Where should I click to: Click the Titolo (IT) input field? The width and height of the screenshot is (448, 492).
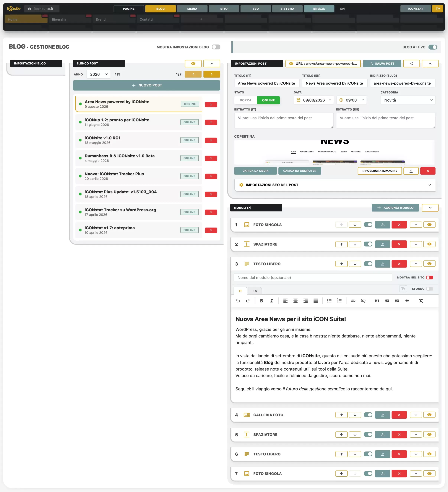click(x=267, y=83)
